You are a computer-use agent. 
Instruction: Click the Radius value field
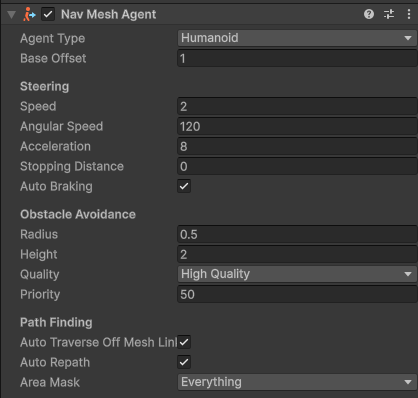297,234
